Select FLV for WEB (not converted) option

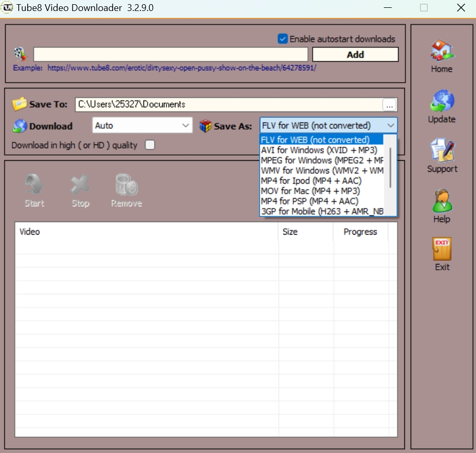pyautogui.click(x=322, y=140)
